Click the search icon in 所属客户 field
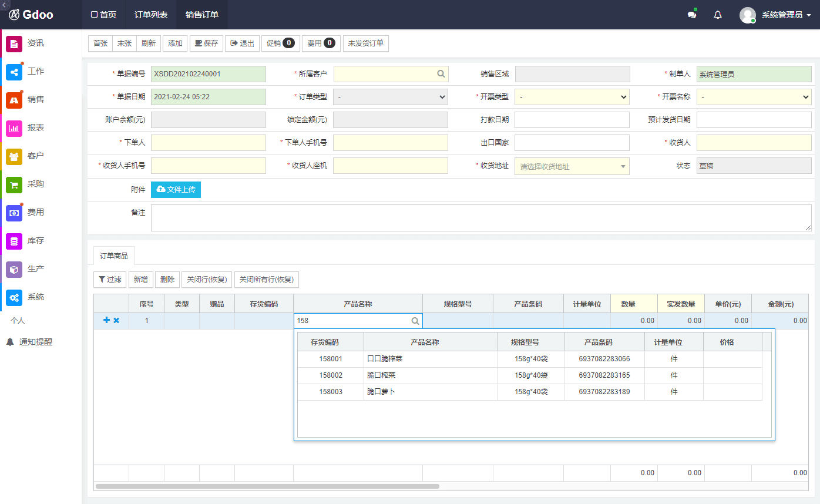Image resolution: width=820 pixels, height=504 pixels. point(441,74)
